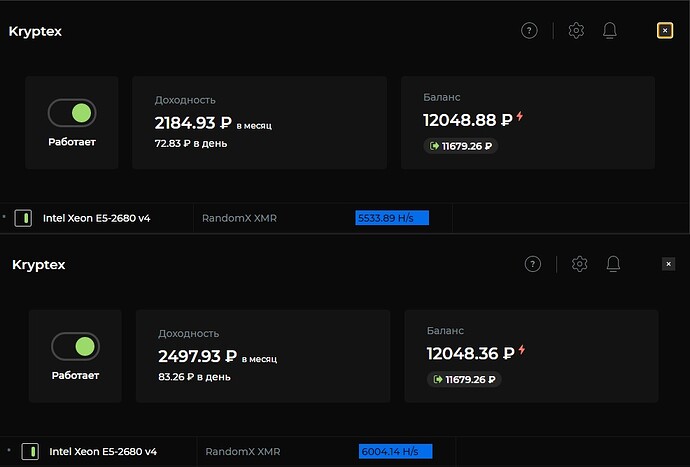Open notifications bell in the lower Kryptex window
690x467 pixels.
(613, 264)
